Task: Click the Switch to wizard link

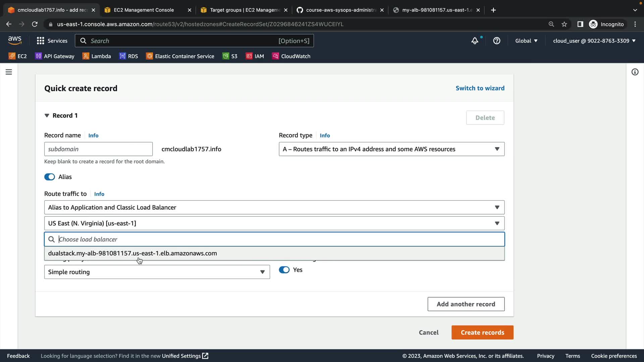Action: point(480,88)
